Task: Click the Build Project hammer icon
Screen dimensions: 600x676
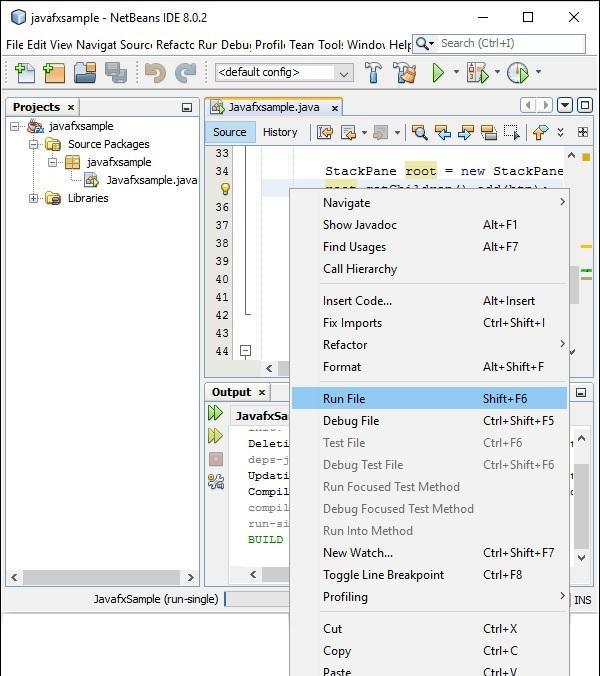Action: coord(373,72)
